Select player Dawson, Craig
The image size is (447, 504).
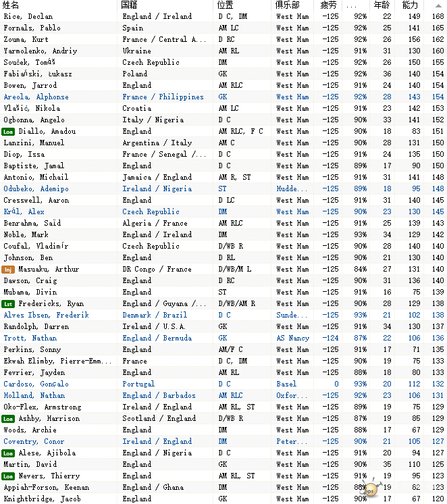click(30, 281)
